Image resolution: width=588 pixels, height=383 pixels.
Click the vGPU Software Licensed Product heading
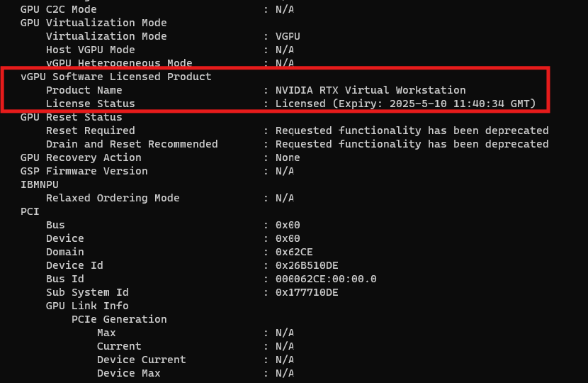(115, 77)
